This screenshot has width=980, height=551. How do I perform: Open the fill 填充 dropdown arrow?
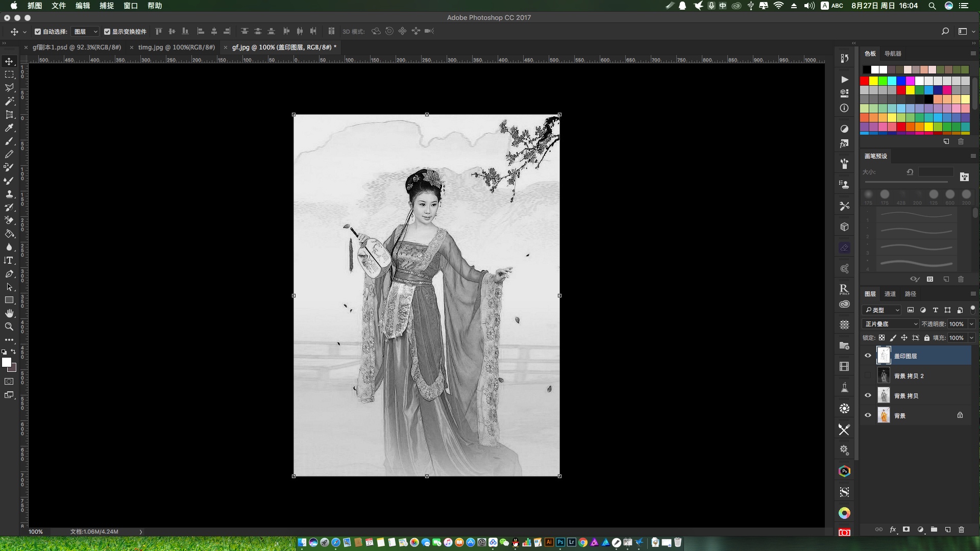pyautogui.click(x=971, y=338)
